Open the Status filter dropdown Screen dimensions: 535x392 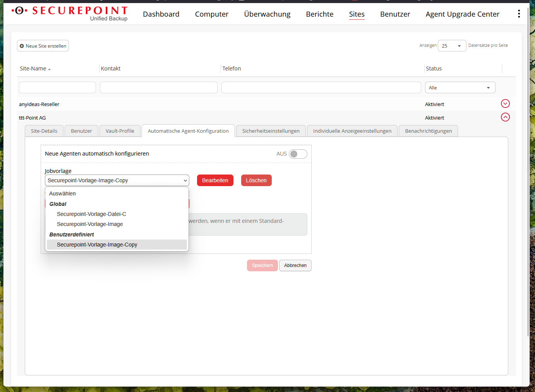(460, 88)
